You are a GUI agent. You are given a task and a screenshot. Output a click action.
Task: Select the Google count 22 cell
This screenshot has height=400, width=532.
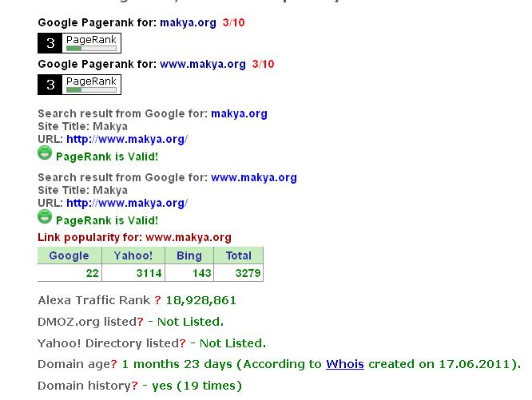[x=69, y=273]
